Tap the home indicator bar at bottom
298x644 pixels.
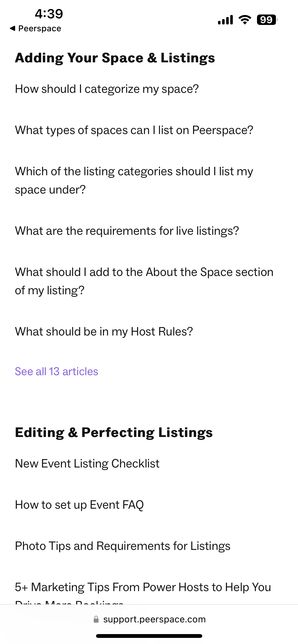tap(149, 636)
